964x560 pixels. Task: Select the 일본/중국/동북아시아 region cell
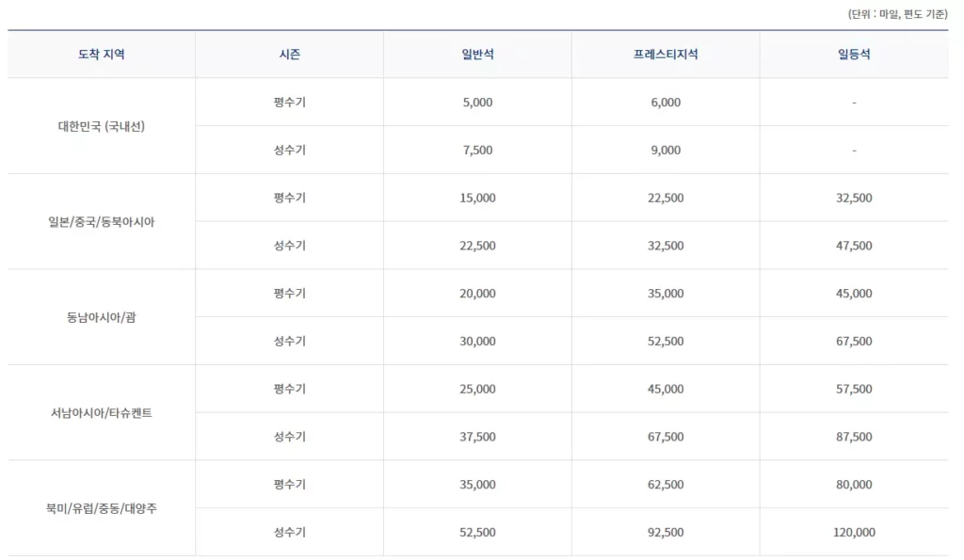point(102,222)
